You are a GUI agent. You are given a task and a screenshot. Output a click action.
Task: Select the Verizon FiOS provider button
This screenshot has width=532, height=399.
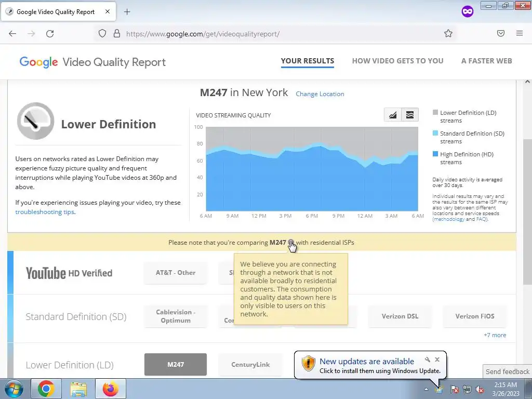click(x=475, y=316)
